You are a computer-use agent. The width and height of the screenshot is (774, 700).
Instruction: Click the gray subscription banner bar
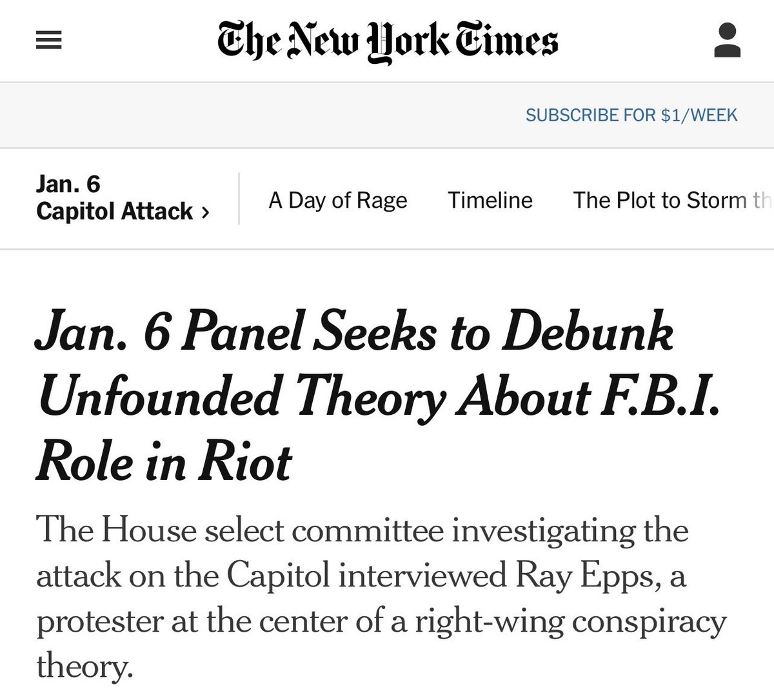(258, 115)
